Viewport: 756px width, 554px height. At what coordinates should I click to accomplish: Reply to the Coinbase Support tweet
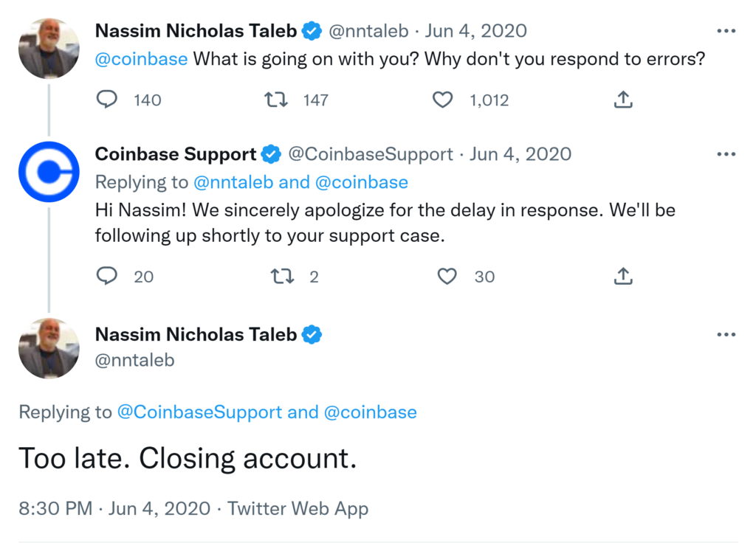108,277
